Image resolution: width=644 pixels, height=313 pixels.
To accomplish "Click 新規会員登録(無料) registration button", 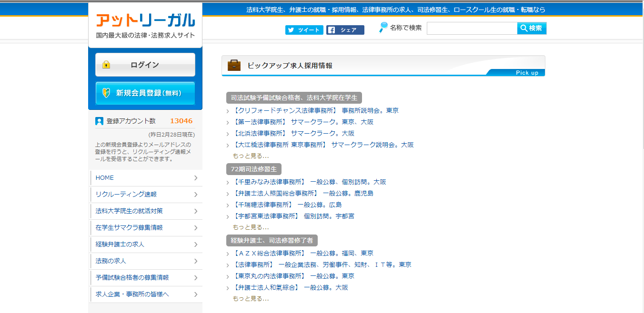I will 145,93.
